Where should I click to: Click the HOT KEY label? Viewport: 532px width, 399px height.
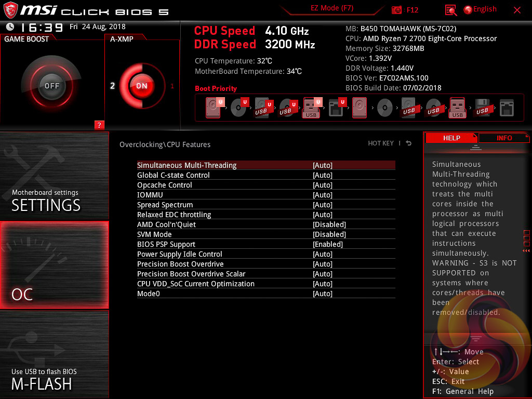click(x=381, y=143)
